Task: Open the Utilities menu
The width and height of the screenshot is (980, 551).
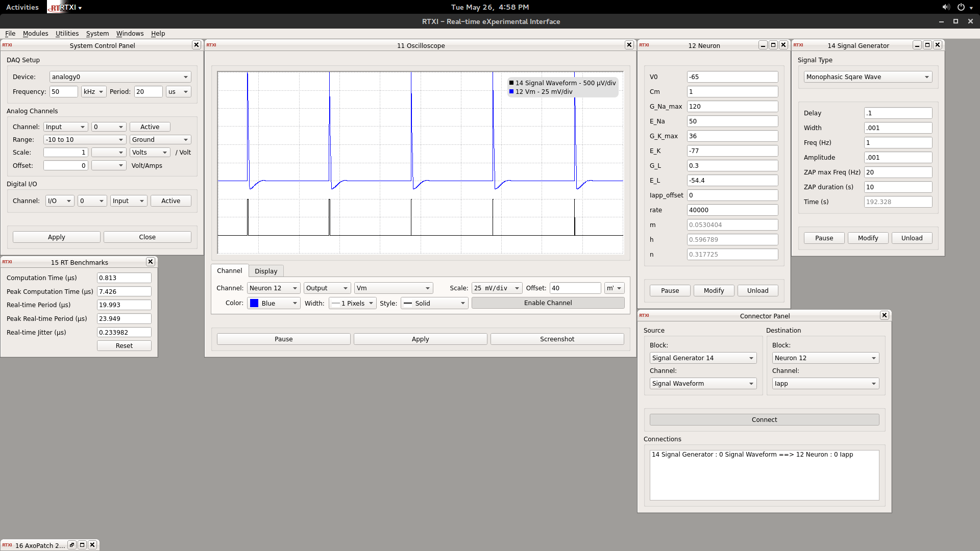Action: [66, 33]
